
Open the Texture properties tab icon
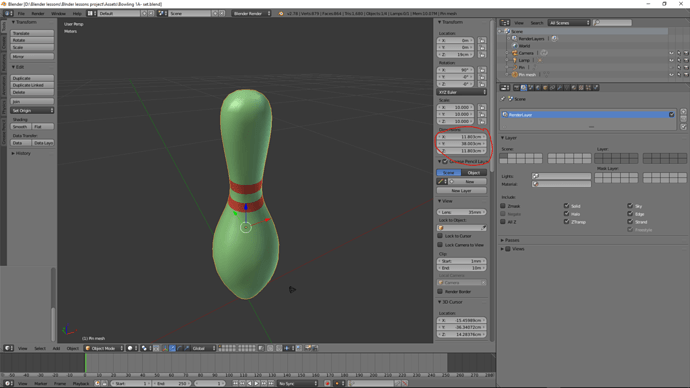click(x=581, y=88)
